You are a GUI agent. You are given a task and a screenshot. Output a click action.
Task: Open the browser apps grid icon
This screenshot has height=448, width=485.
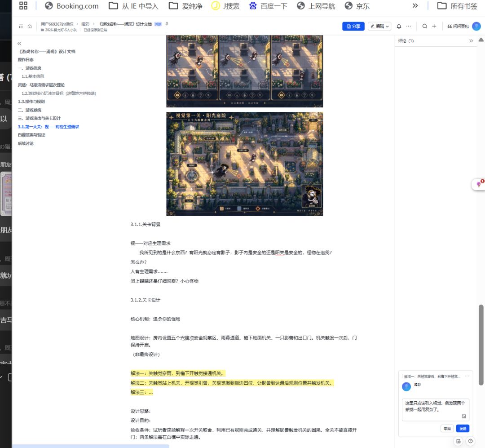coord(23,5)
